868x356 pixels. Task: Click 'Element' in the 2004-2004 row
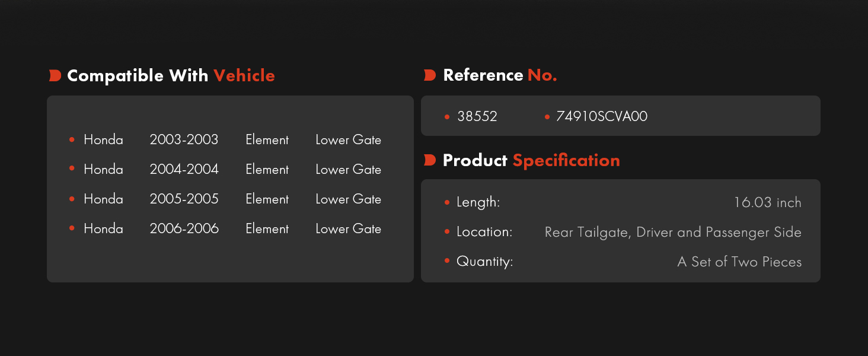(x=267, y=170)
